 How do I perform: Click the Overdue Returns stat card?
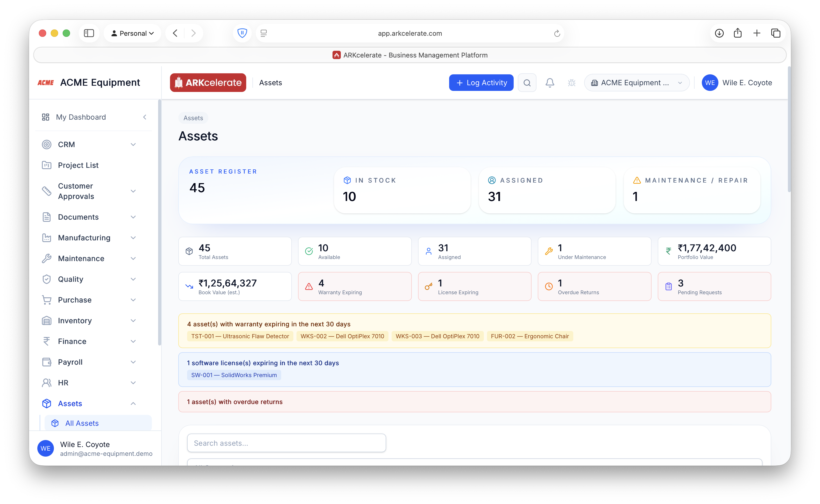point(594,286)
